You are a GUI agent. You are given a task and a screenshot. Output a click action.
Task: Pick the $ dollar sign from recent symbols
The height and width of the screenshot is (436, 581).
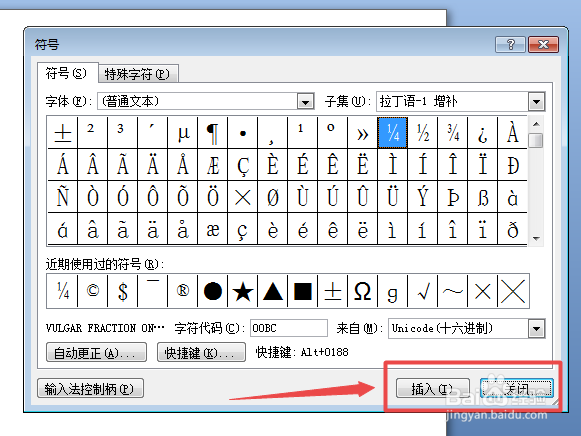coord(123,291)
